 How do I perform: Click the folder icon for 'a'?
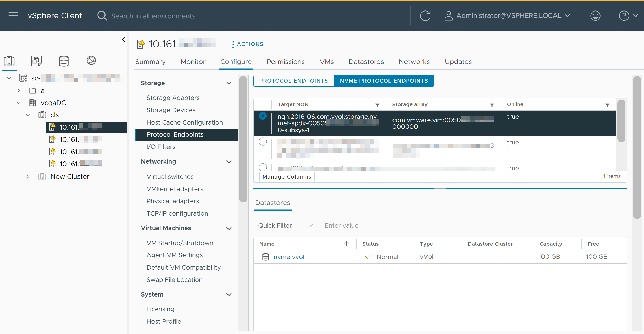click(x=32, y=91)
